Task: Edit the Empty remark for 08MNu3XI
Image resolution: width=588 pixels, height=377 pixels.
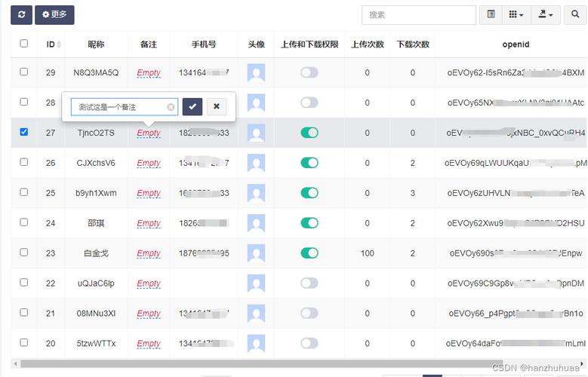Action: pos(149,314)
